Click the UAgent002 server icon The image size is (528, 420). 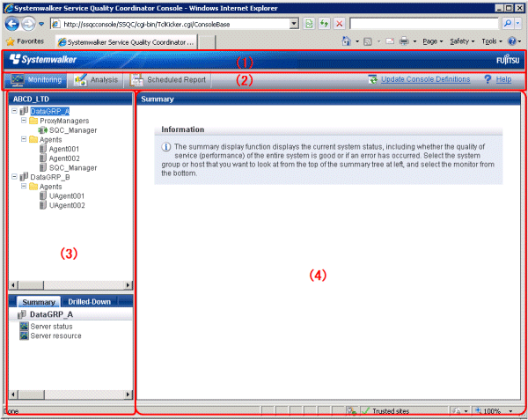(43, 205)
